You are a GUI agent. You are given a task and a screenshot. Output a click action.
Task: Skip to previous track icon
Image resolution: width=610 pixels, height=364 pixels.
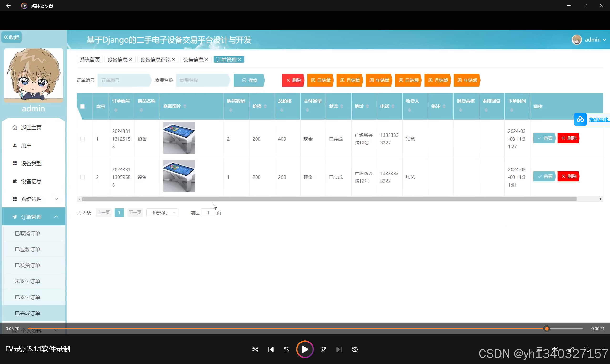pyautogui.click(x=271, y=349)
